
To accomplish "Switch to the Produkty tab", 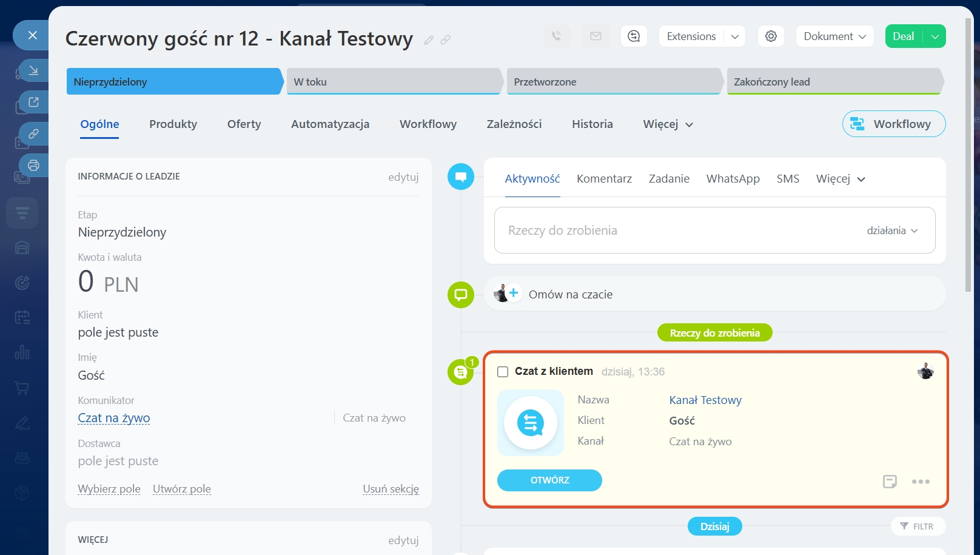I will point(173,124).
